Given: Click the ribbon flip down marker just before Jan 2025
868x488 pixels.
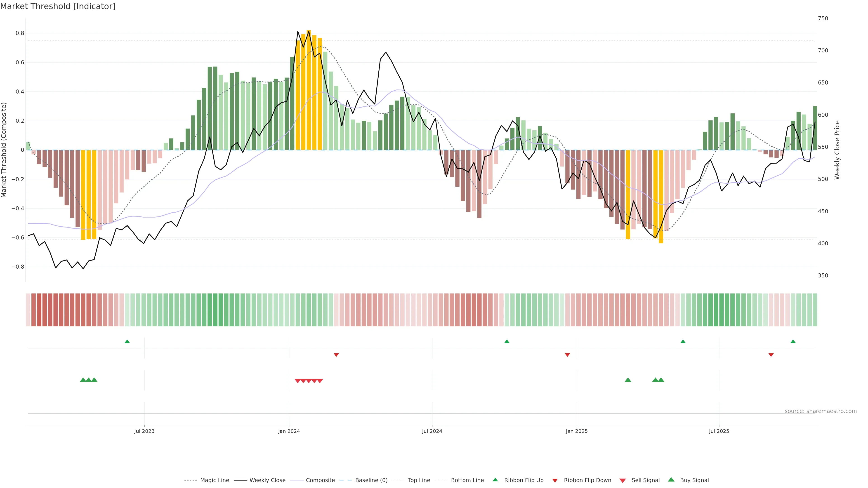Looking at the screenshot, I should point(567,355).
